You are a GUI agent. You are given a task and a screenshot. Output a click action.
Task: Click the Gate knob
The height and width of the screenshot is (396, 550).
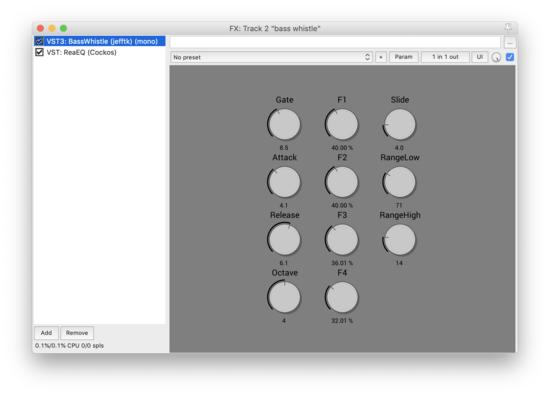coord(284,124)
